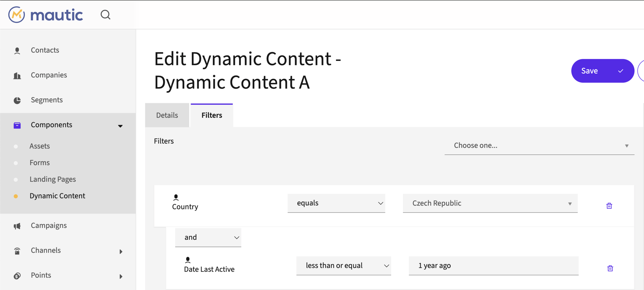644x290 pixels.
Task: Click the Mautic logo icon
Action: click(x=17, y=15)
